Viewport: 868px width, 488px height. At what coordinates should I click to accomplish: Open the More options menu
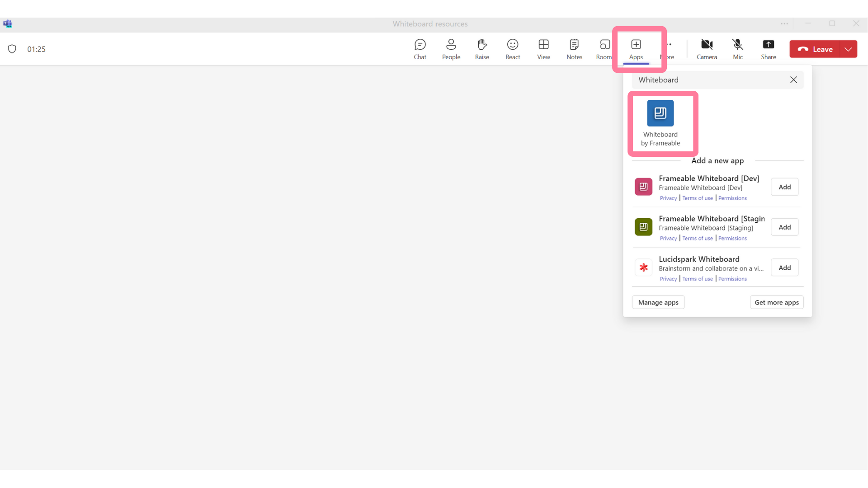[668, 49]
